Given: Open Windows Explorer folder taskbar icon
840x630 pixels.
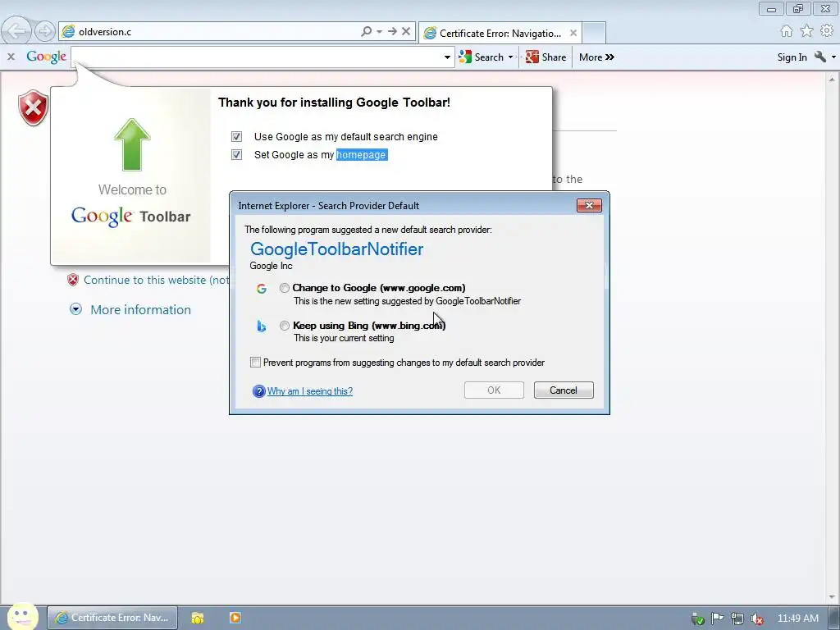Looking at the screenshot, I should pyautogui.click(x=198, y=618).
